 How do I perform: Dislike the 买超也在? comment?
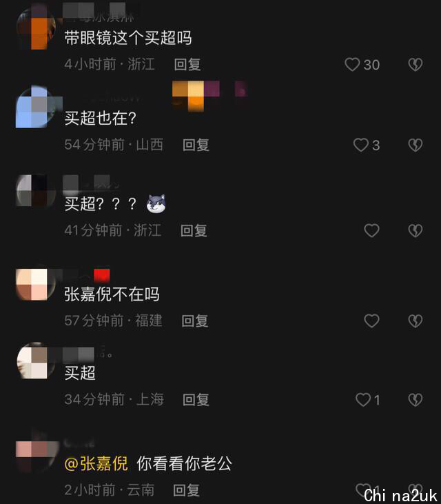point(415,145)
